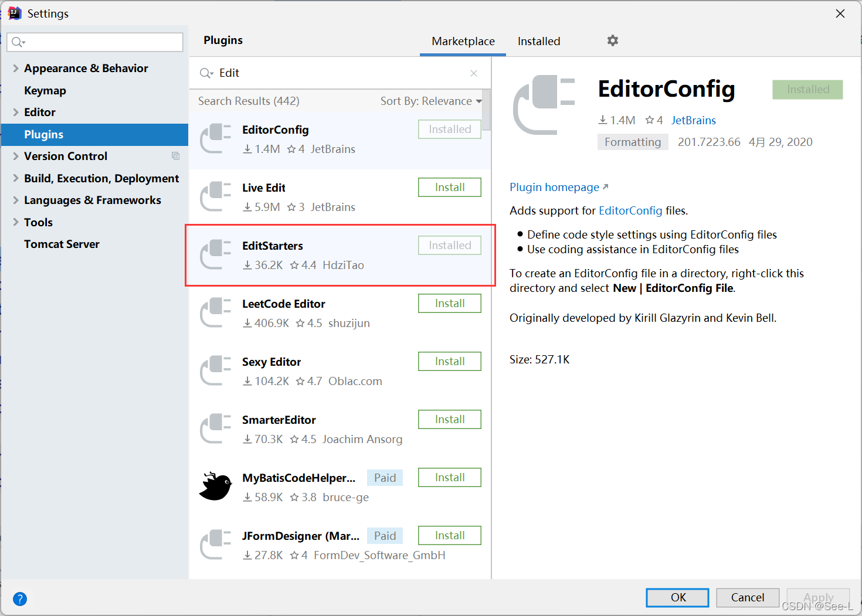Expand the Editor settings node
Image resolution: width=862 pixels, height=616 pixels.
pyautogui.click(x=16, y=112)
